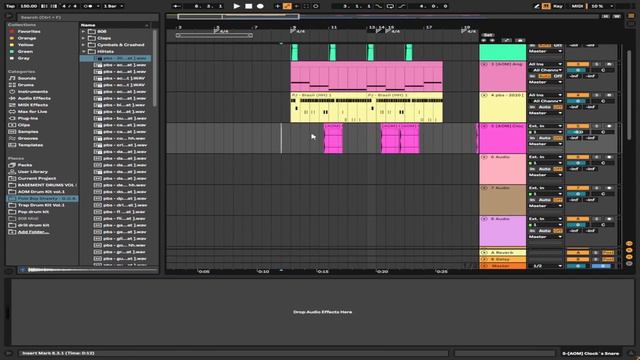640x360 pixels.
Task: Open the Max for Live category
Action: (32, 111)
